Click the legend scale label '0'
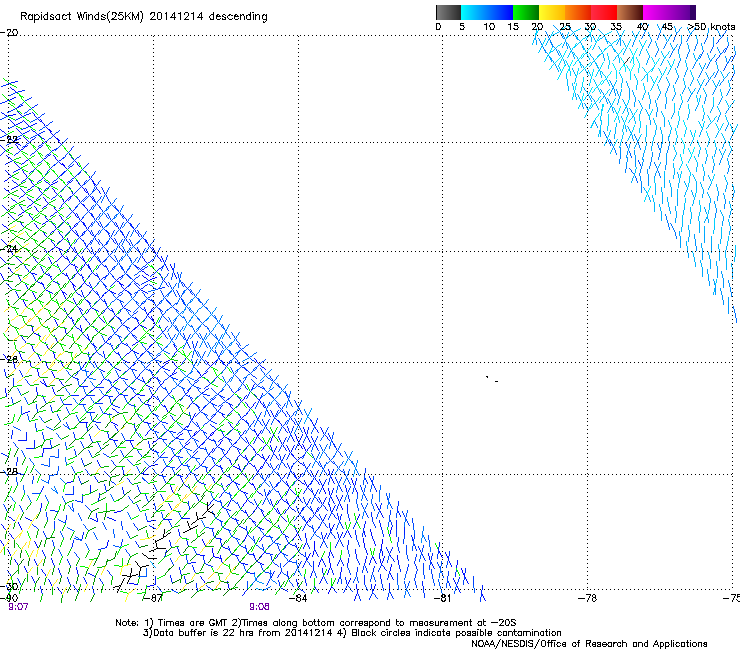Viewport: 740px width, 650px height. click(438, 27)
